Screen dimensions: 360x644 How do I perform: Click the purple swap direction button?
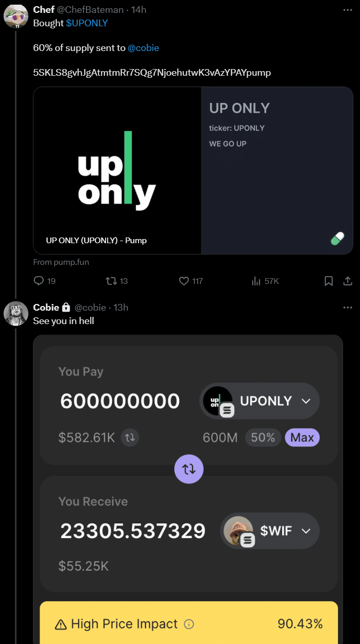click(189, 469)
